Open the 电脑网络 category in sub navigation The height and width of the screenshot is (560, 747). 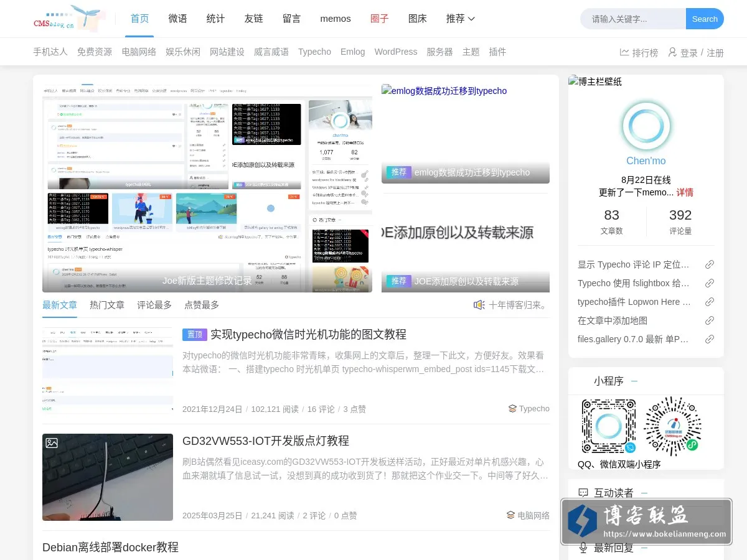click(139, 52)
